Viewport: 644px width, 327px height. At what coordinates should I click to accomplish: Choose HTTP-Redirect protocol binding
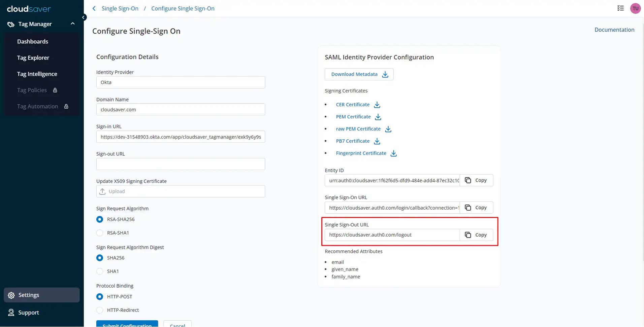tap(100, 310)
